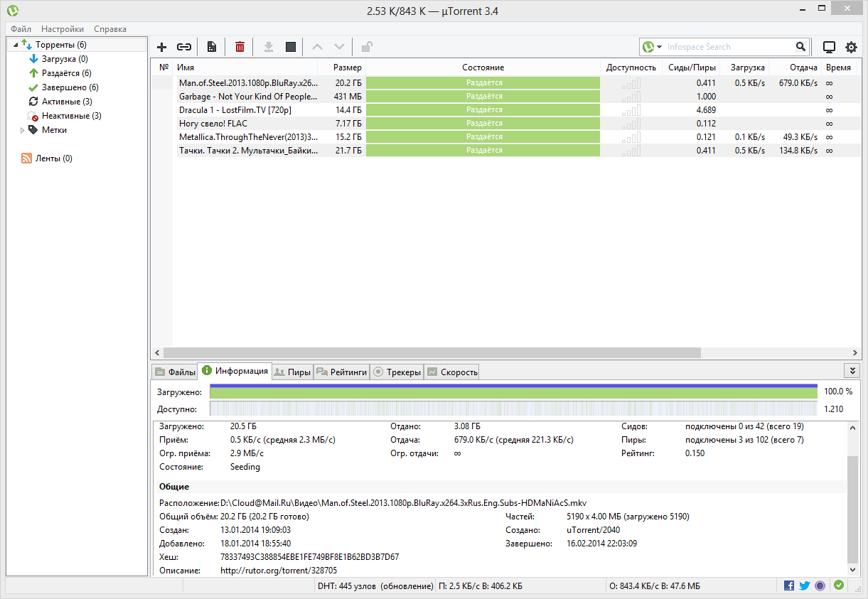Image resolution: width=868 pixels, height=599 pixels.
Task: Click the download speed П: 2.5 КБ/с status
Action: pyautogui.click(x=481, y=586)
